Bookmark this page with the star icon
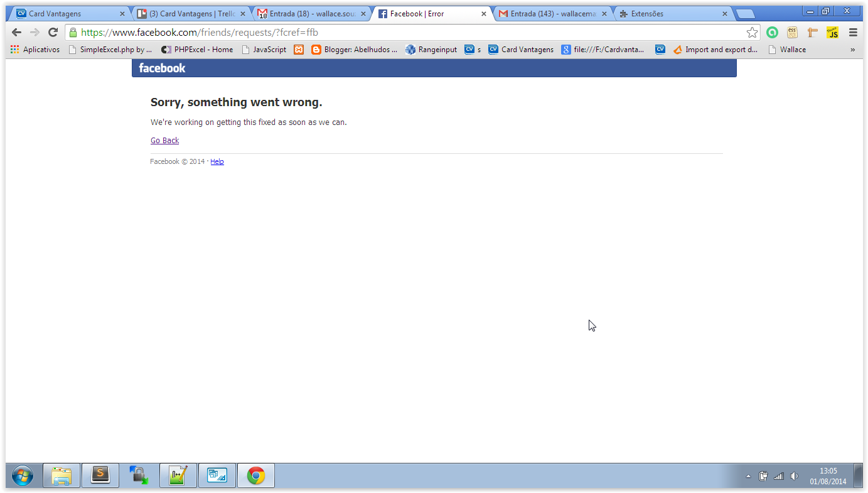Screen dimensions: 868x493 coord(752,33)
